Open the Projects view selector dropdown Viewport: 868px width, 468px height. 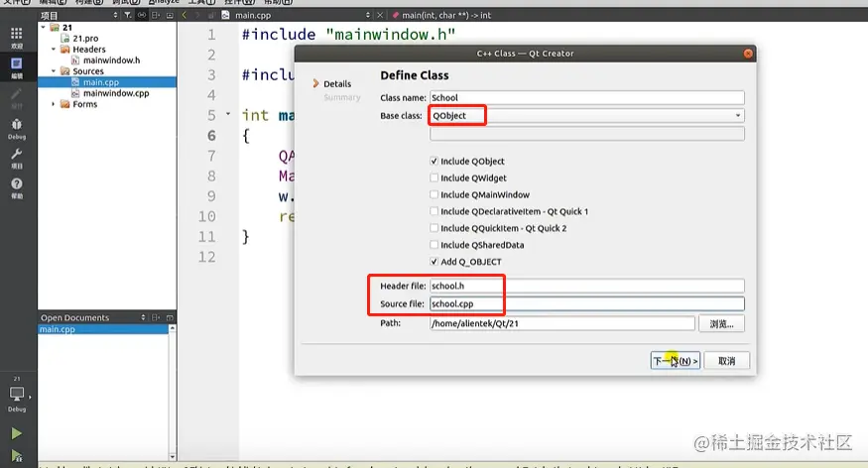click(115, 15)
